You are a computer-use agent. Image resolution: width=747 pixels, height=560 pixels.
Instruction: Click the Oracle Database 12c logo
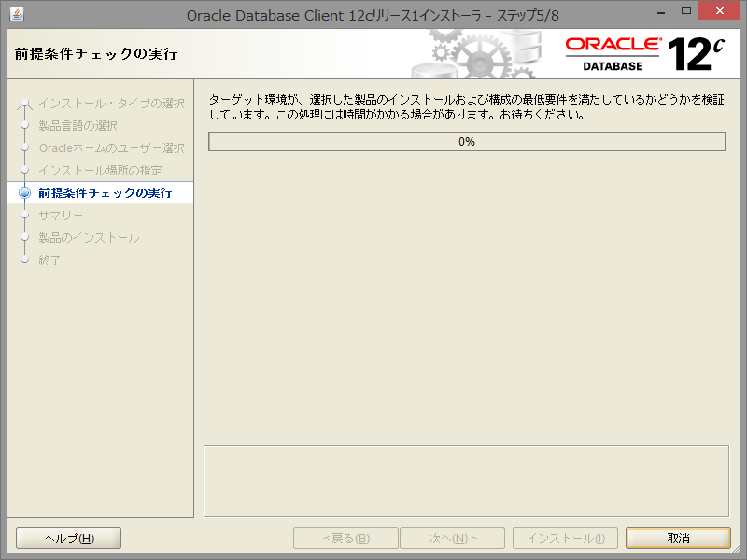644,54
